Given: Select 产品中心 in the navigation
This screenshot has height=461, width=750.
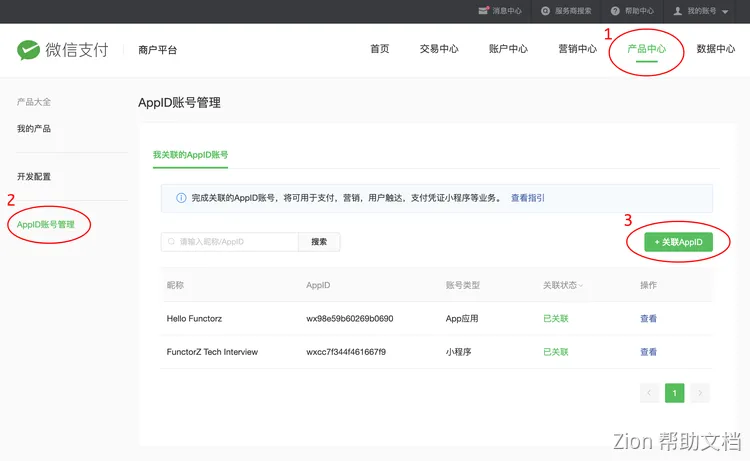Looking at the screenshot, I should click(x=647, y=49).
